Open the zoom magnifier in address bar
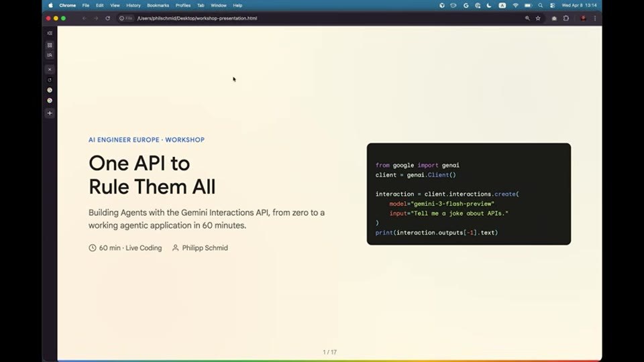Screen dimensions: 644x362 click(527, 18)
